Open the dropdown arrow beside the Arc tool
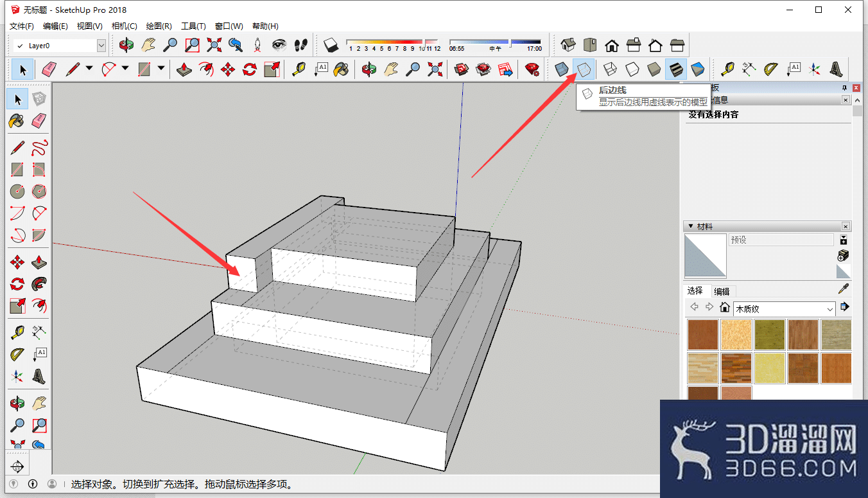Screen dimensions: 868x498 coord(125,69)
